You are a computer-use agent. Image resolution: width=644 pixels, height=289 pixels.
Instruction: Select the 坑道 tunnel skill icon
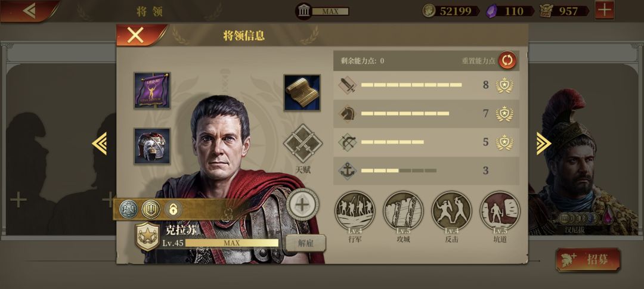click(x=500, y=211)
